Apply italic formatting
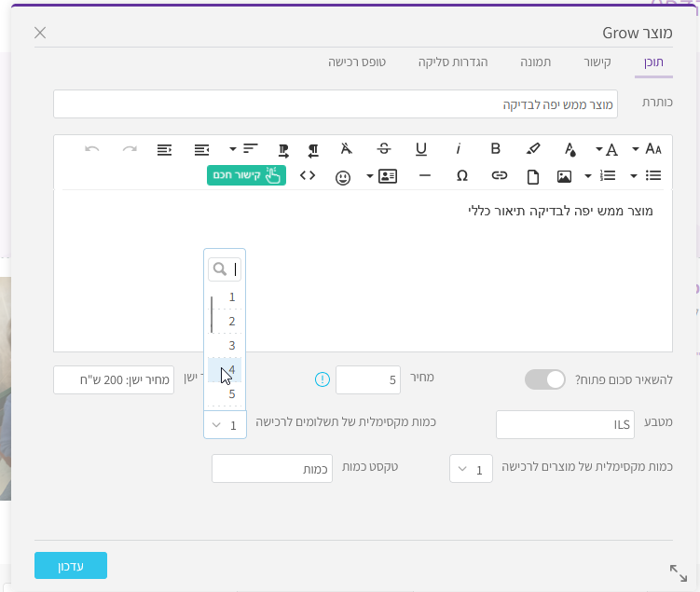The height and width of the screenshot is (592, 700). coord(459,149)
